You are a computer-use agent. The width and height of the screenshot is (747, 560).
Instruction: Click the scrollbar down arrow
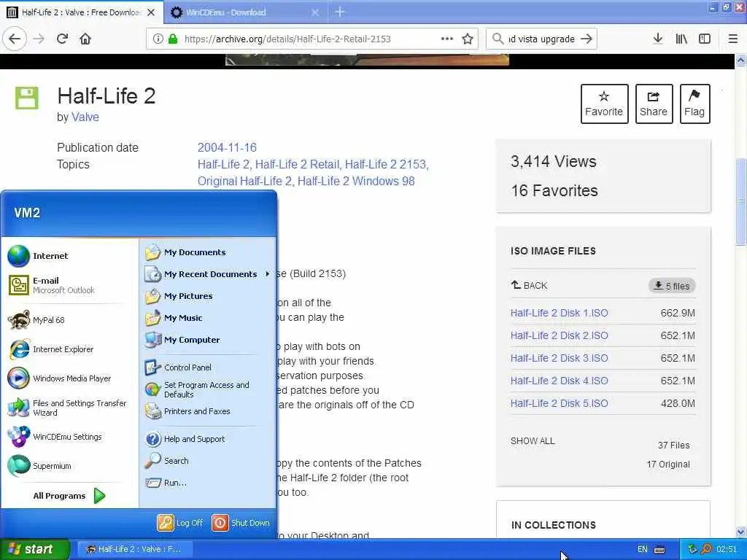[x=741, y=532]
